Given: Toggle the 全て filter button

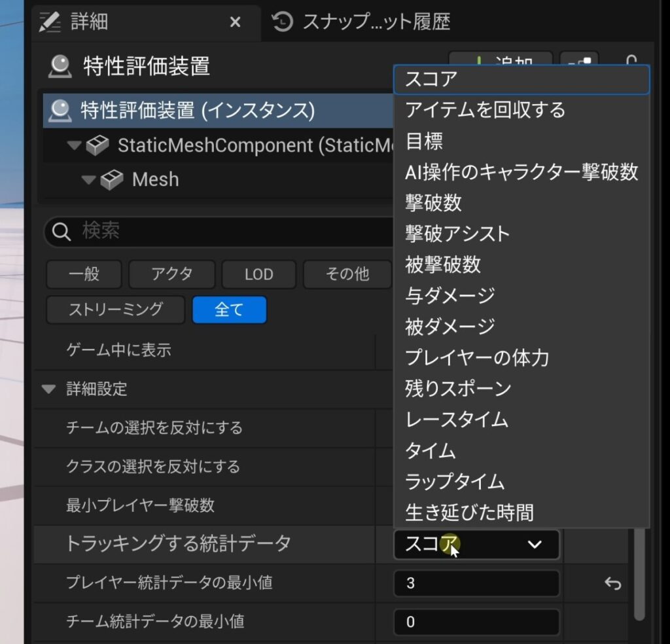Looking at the screenshot, I should click(x=229, y=310).
